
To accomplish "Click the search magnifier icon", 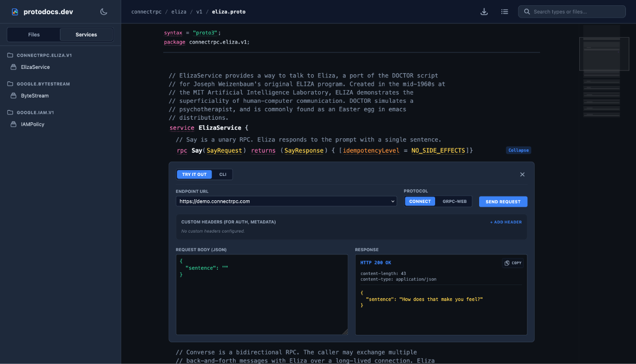I will click(527, 12).
